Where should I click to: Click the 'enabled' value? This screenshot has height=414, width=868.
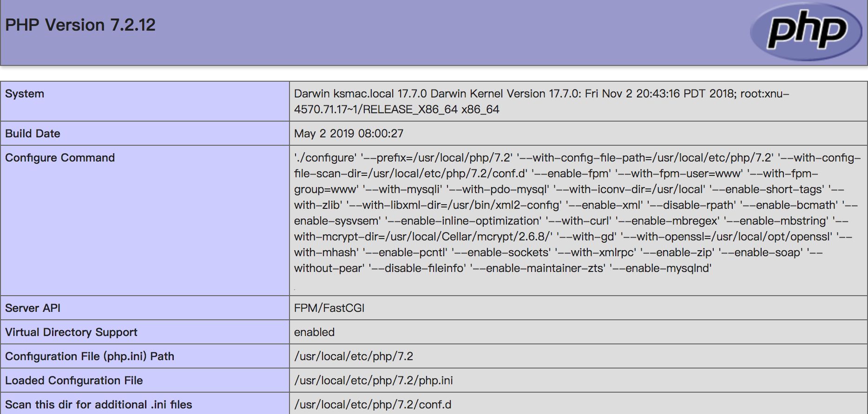(x=314, y=332)
